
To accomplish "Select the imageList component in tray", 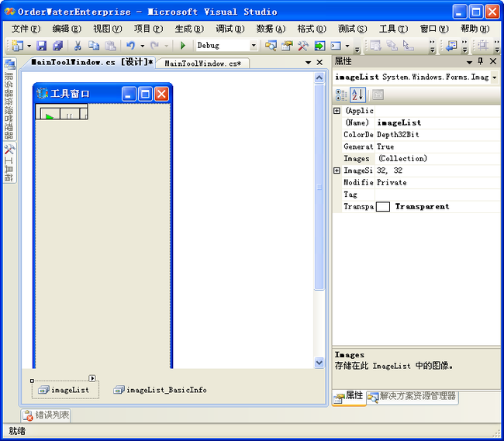I will coord(65,390).
